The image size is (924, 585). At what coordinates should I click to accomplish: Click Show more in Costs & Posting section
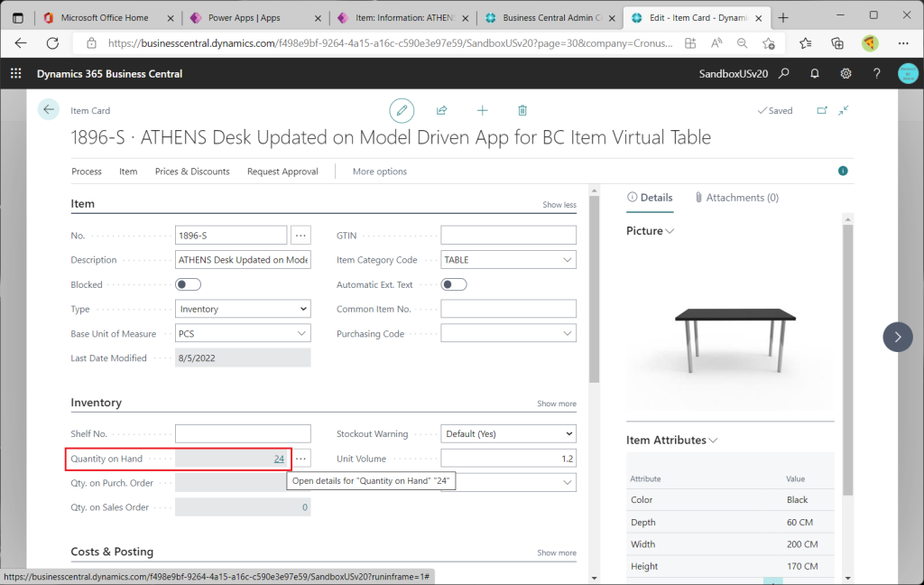tap(556, 552)
